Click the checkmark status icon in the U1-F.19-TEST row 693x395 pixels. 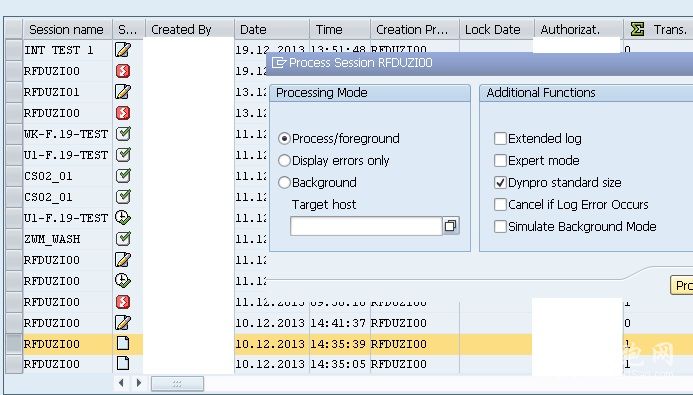[123, 155]
